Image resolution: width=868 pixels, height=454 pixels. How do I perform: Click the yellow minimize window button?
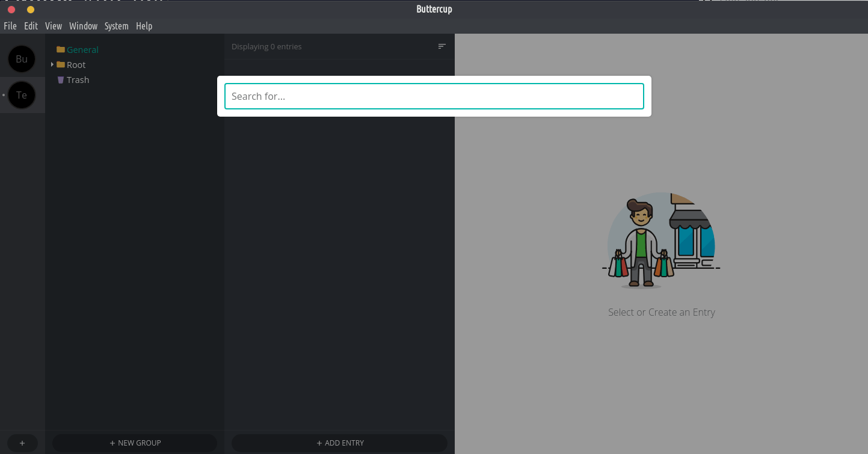[31, 10]
